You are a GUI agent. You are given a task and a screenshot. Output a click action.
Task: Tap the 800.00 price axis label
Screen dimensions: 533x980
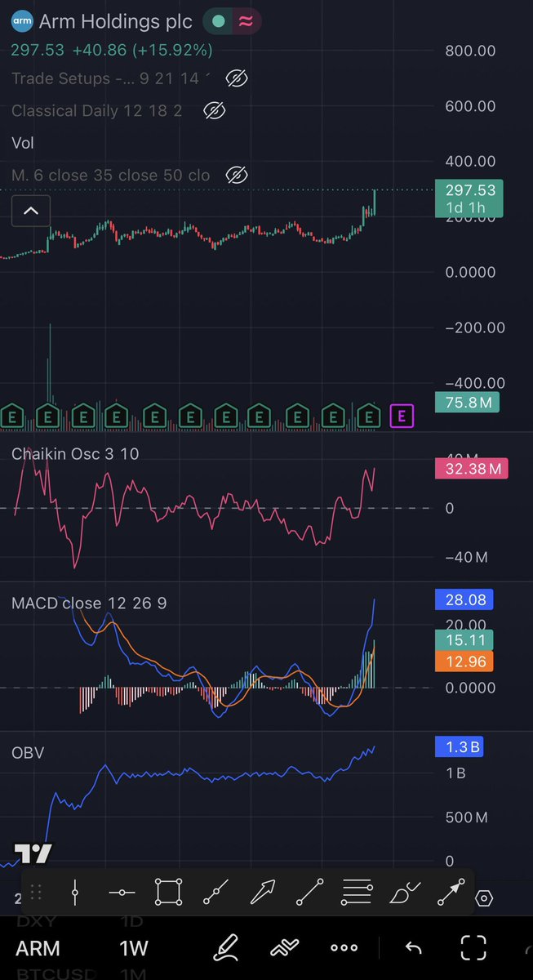click(x=470, y=51)
